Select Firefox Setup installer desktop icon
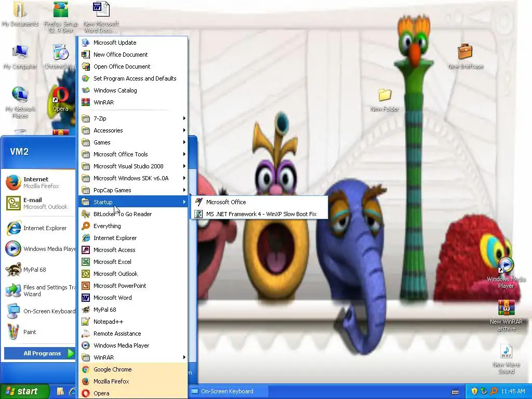Screen dimensions: 532x399 pos(60,17)
